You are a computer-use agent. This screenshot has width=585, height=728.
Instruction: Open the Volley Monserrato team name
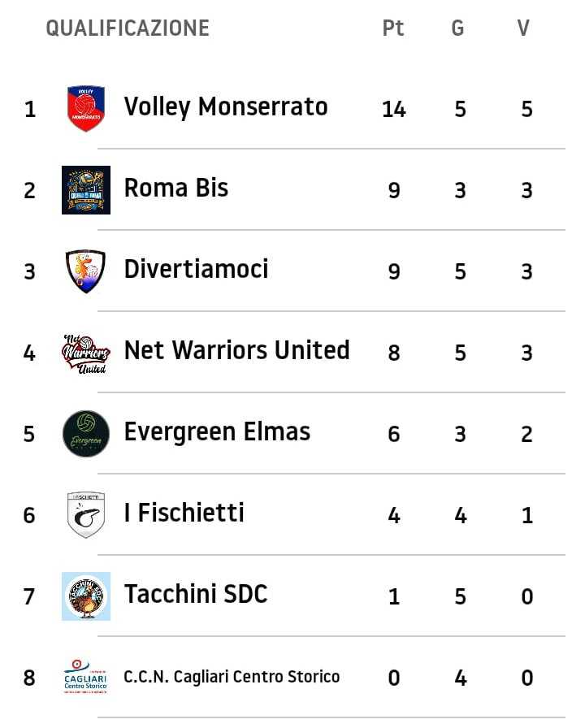point(226,107)
